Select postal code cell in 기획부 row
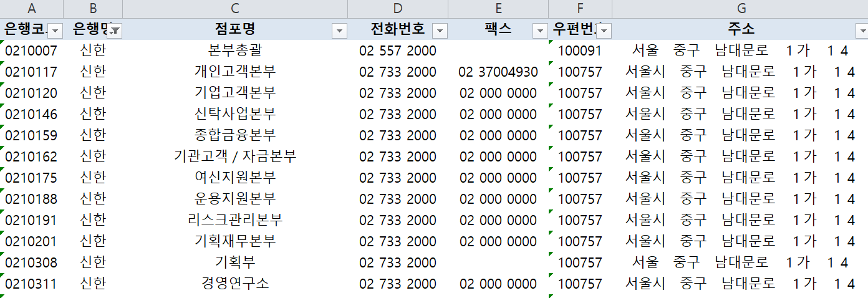The height and width of the screenshot is (298, 868). (580, 262)
